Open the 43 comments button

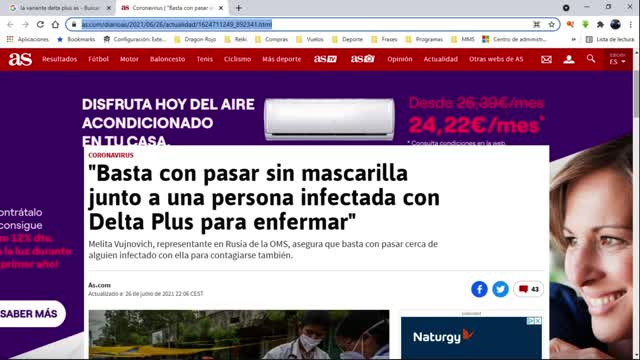click(x=529, y=289)
